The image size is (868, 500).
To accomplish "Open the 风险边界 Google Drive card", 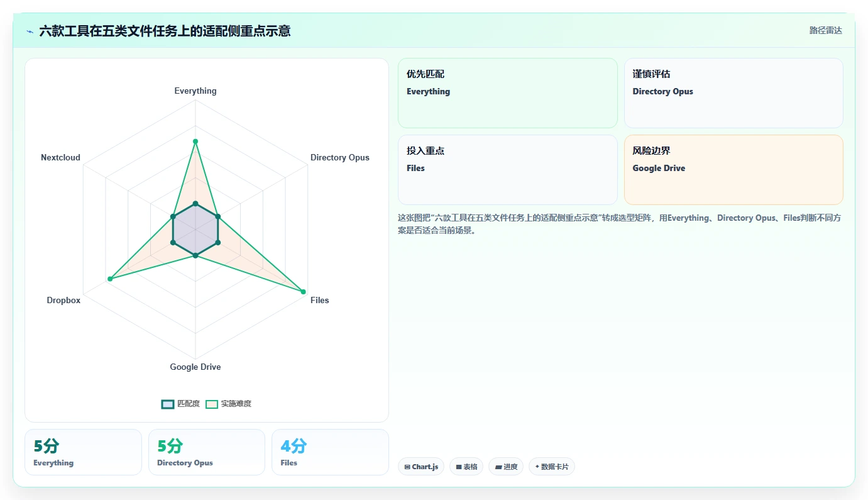I will click(x=733, y=170).
